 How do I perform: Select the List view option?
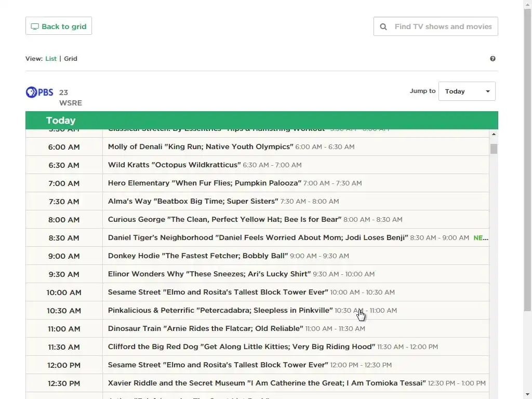tap(51, 59)
